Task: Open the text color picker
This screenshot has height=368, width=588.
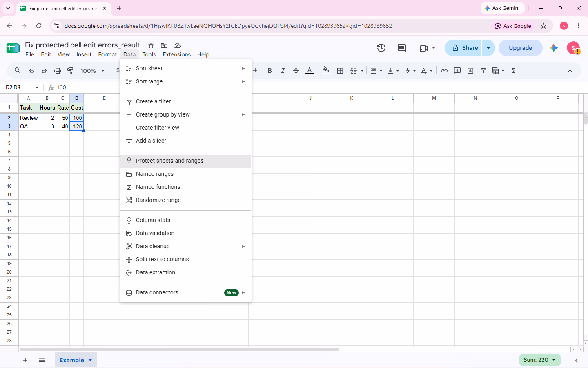Action: click(x=310, y=71)
